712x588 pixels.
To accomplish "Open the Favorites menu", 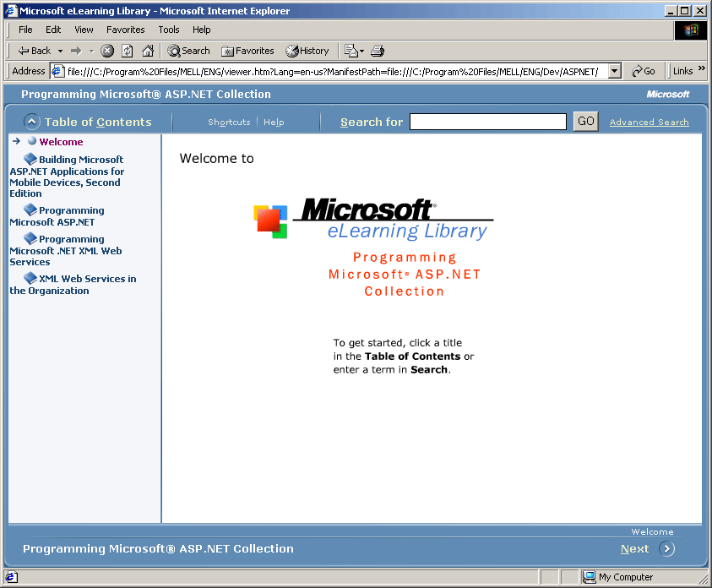I will click(x=126, y=30).
